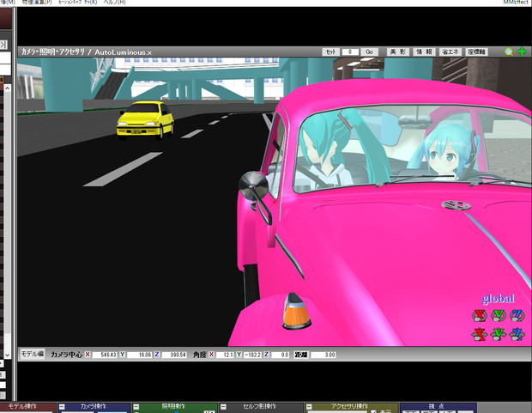
Task: Click the green cross pan view icon
Action: coord(521,52)
